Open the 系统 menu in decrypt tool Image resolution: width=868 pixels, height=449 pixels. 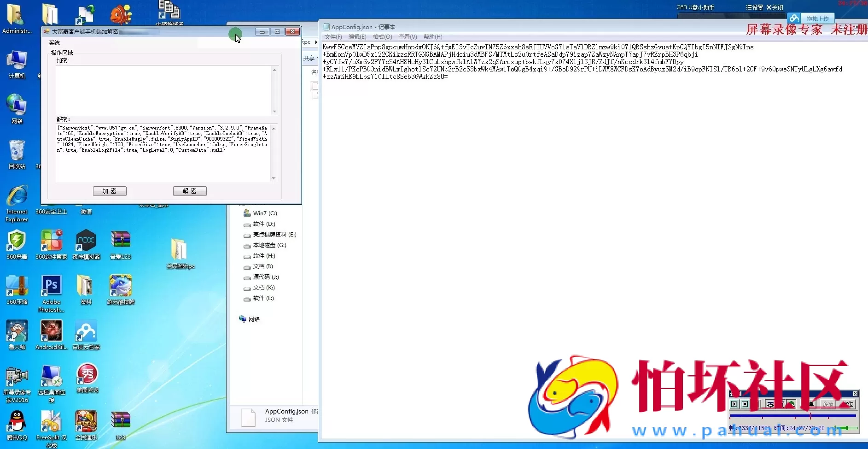(x=54, y=43)
